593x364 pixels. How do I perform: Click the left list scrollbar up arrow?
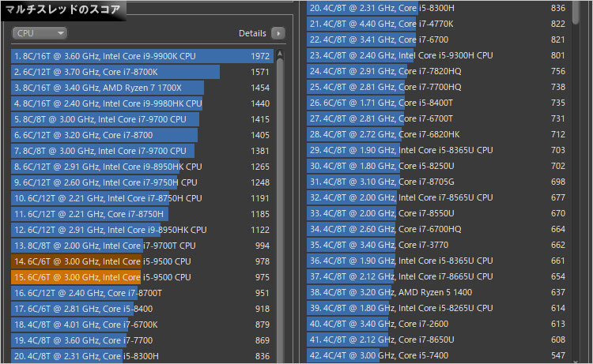pos(280,54)
